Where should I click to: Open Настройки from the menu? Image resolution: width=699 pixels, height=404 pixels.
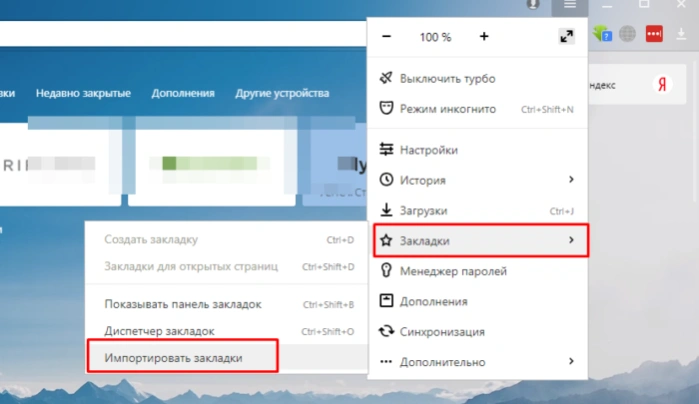[477, 150]
